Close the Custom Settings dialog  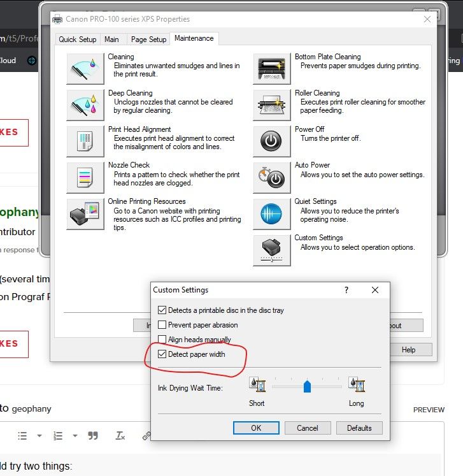tap(375, 290)
